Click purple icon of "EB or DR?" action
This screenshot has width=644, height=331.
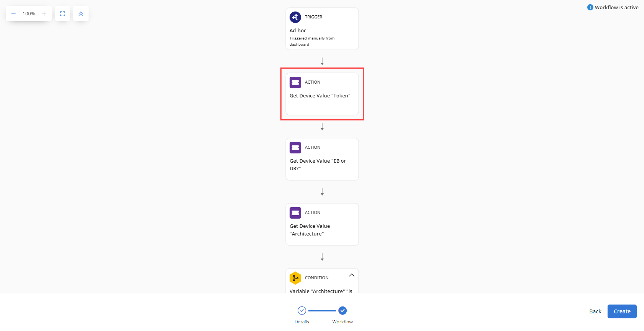tap(295, 148)
